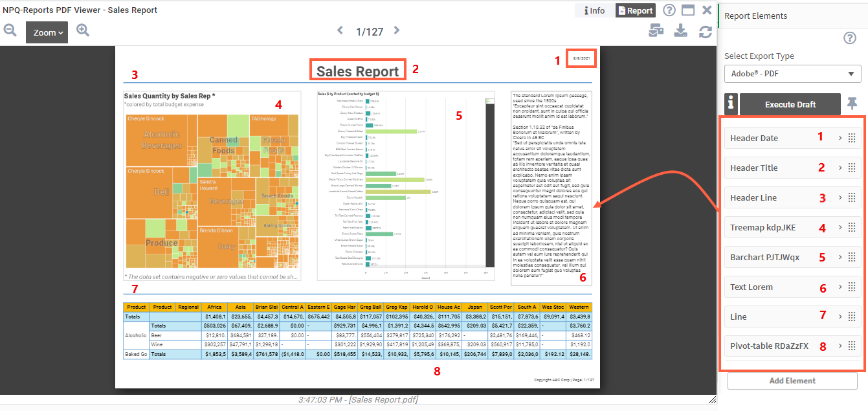The width and height of the screenshot is (868, 411).
Task: Click drag handle of Text Lorem
Action: (852, 287)
